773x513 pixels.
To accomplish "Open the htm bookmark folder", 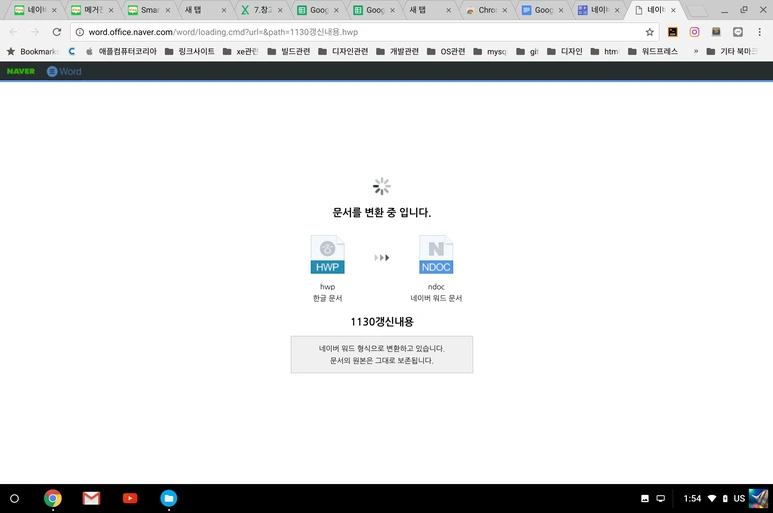I will (x=604, y=51).
